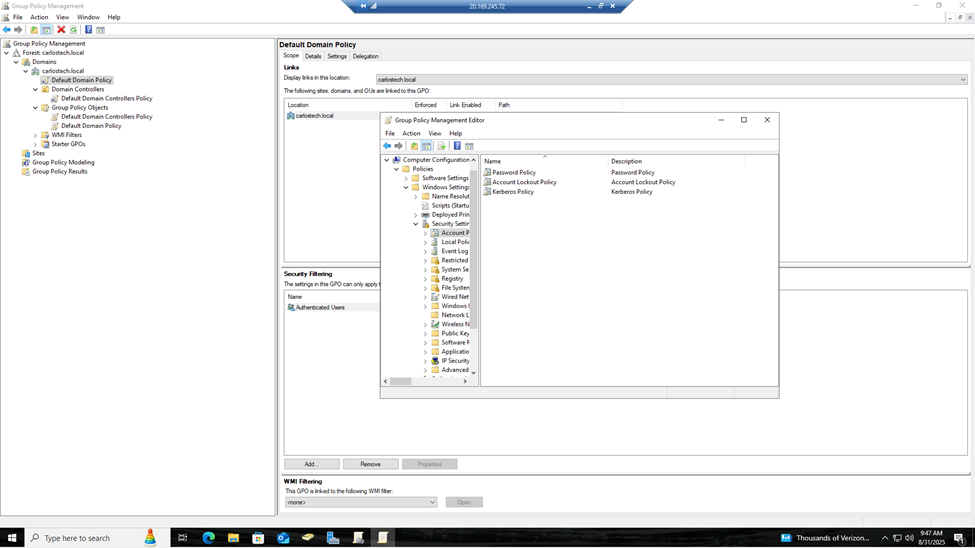
Task: Click Back arrow in Group Policy Management Editor
Action: pyautogui.click(x=387, y=146)
